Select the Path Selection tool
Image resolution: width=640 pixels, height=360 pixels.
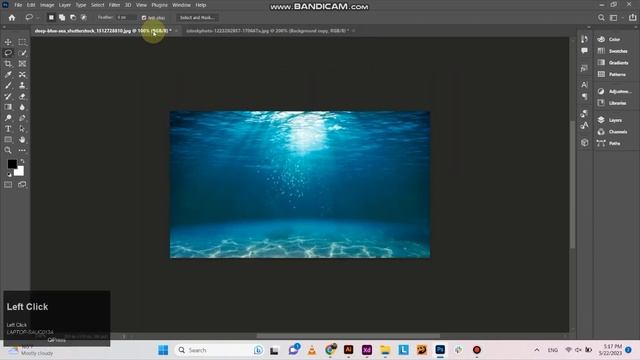(x=22, y=129)
